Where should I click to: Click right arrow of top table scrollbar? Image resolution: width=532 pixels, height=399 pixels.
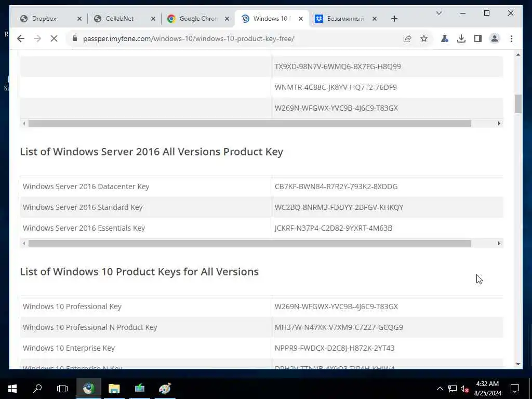point(499,124)
